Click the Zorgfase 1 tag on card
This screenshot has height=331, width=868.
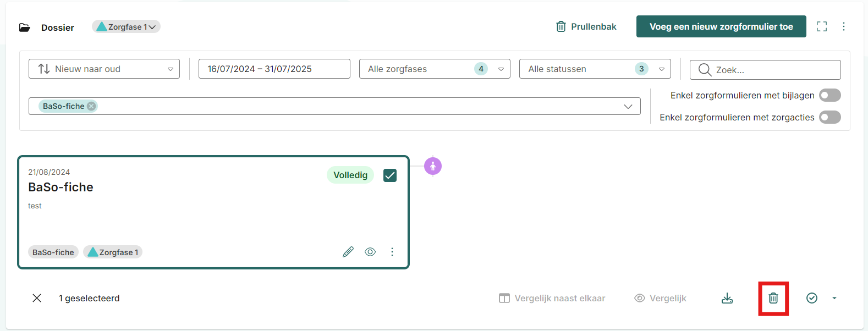coord(113,252)
